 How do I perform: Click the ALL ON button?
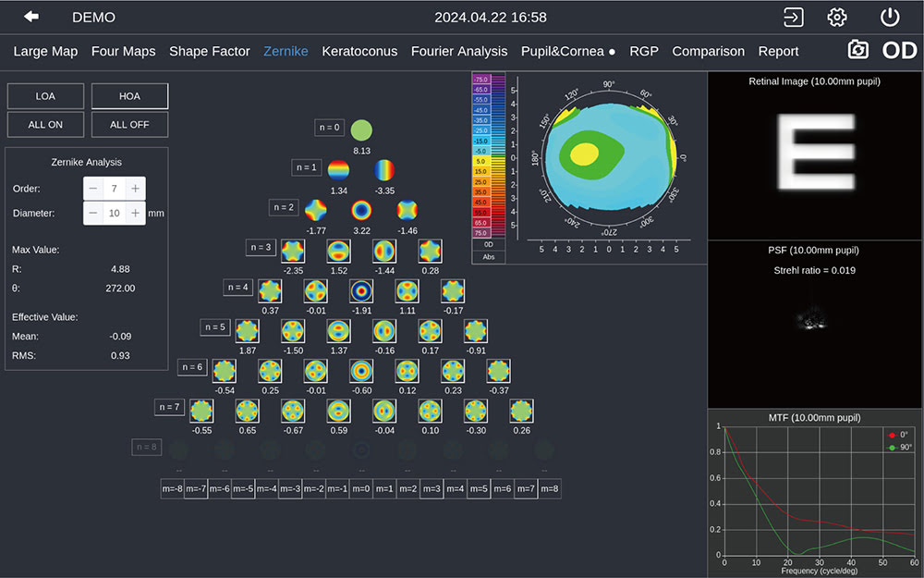[45, 124]
